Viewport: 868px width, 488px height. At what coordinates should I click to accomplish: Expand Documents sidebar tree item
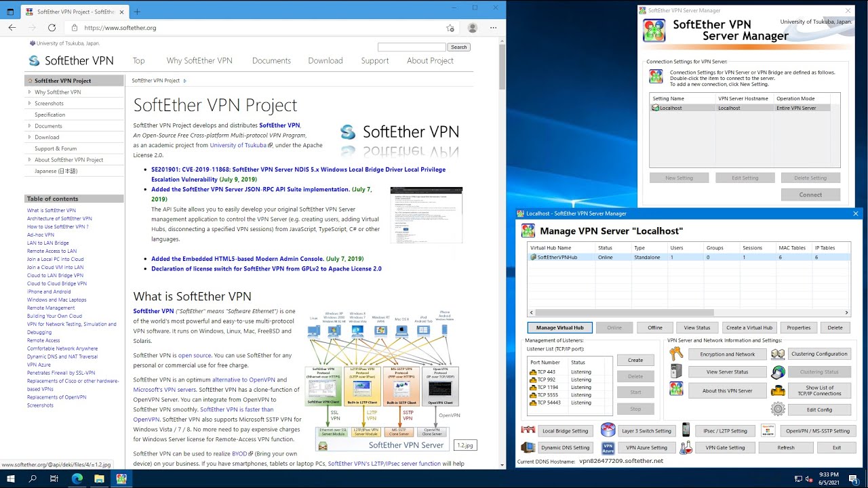[29, 126]
